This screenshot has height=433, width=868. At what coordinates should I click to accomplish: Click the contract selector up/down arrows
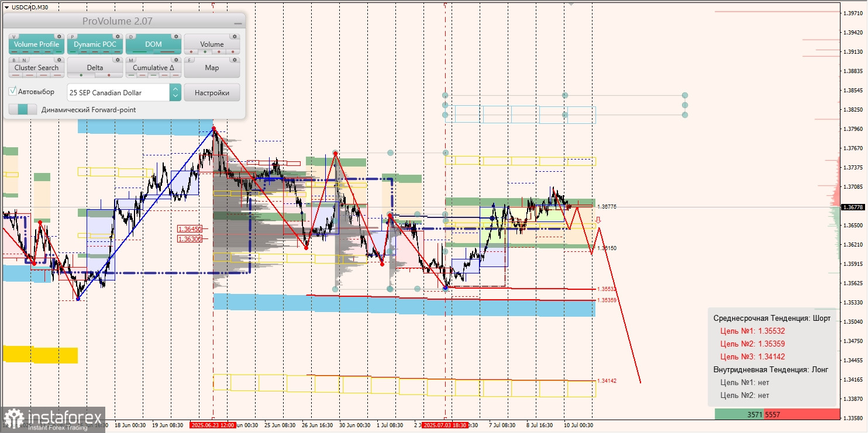click(175, 92)
